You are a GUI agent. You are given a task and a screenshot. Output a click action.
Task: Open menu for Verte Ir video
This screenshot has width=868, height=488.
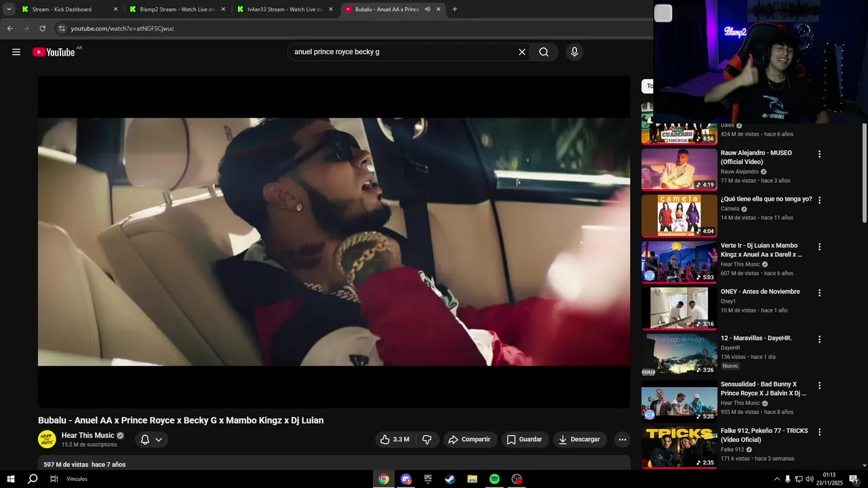pos(819,247)
